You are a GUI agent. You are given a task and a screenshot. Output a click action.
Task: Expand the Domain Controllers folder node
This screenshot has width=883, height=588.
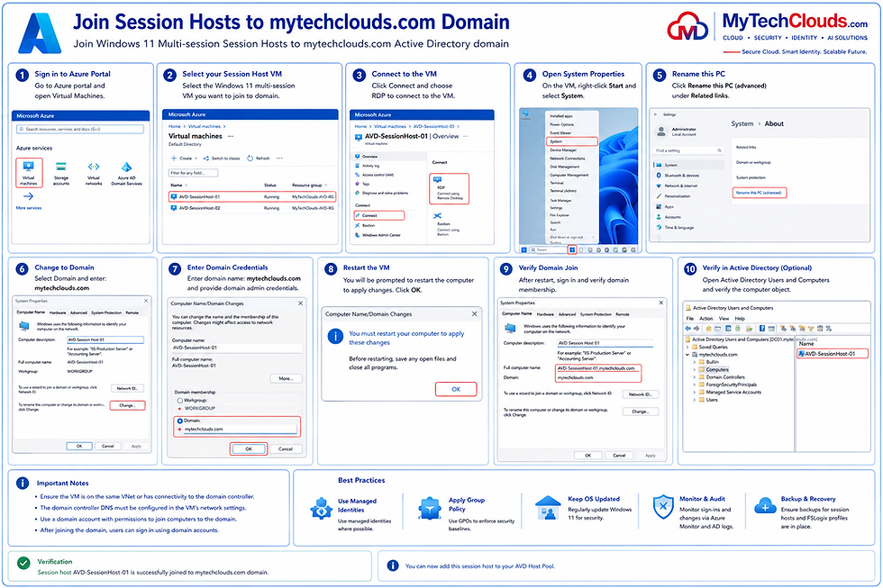pos(695,377)
